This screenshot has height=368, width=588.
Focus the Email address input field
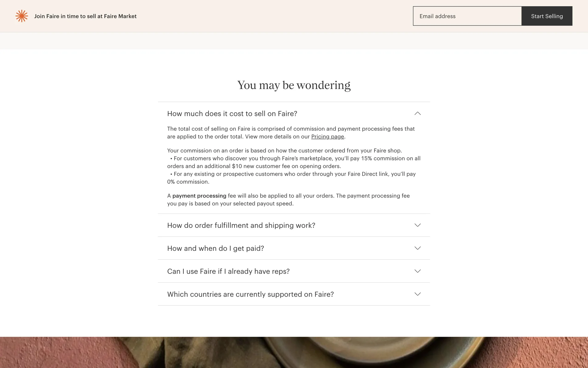[467, 16]
